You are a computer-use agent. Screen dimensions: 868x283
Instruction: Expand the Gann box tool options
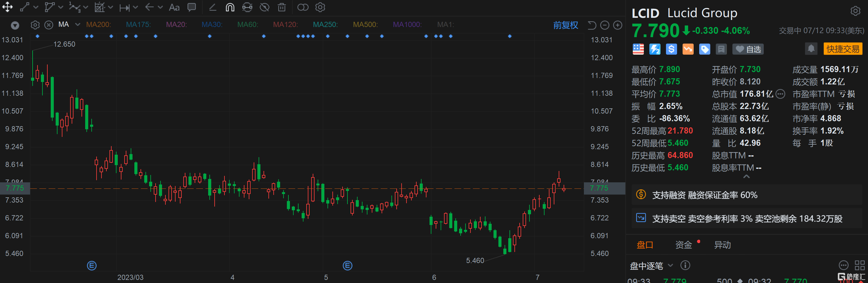(110, 7)
